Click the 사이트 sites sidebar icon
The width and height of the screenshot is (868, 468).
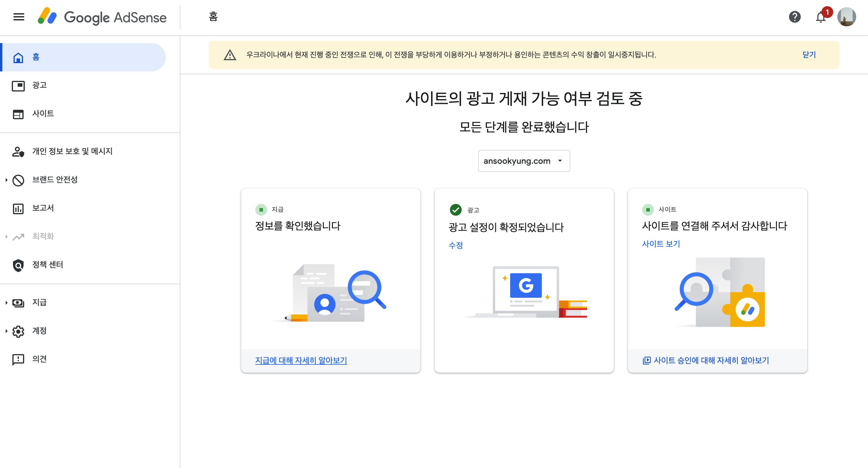tap(18, 114)
